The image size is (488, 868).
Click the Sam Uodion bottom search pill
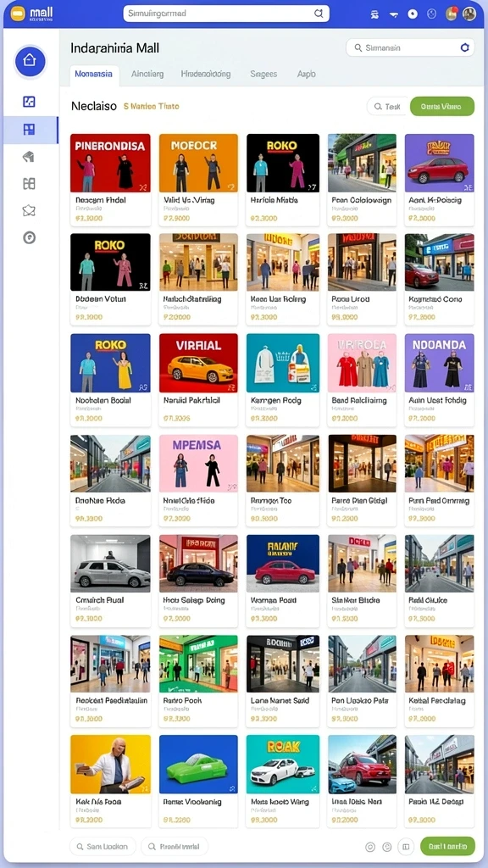[103, 847]
